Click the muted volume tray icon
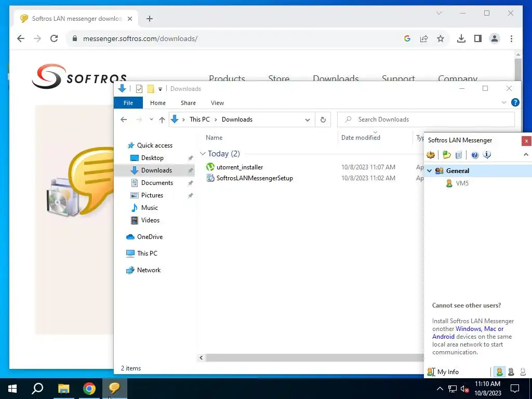This screenshot has width=532, height=399. click(x=464, y=389)
